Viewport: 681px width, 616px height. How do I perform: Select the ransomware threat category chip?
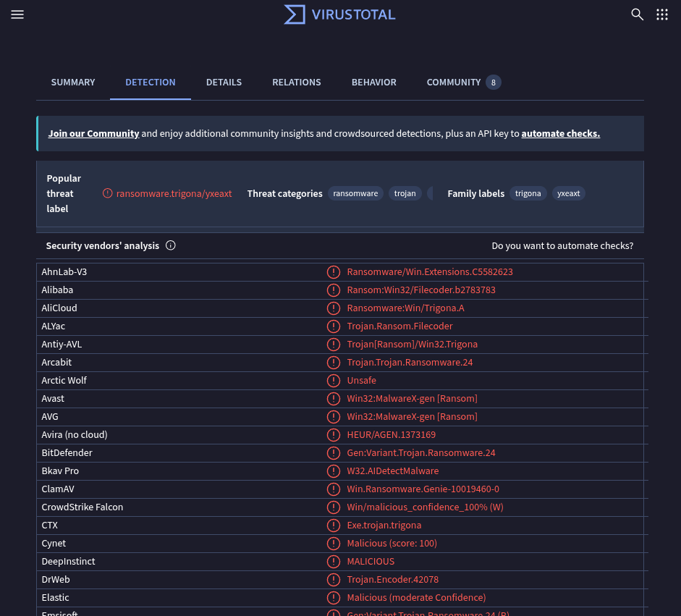[355, 193]
